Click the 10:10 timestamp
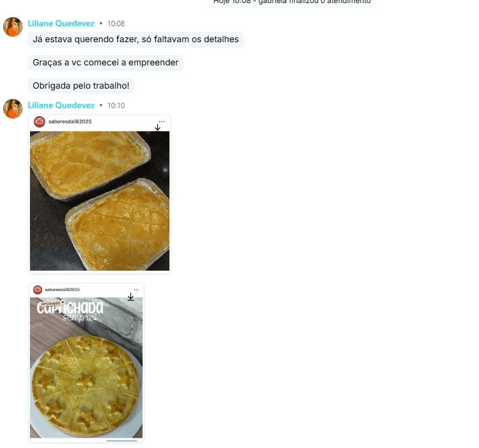 tap(116, 106)
